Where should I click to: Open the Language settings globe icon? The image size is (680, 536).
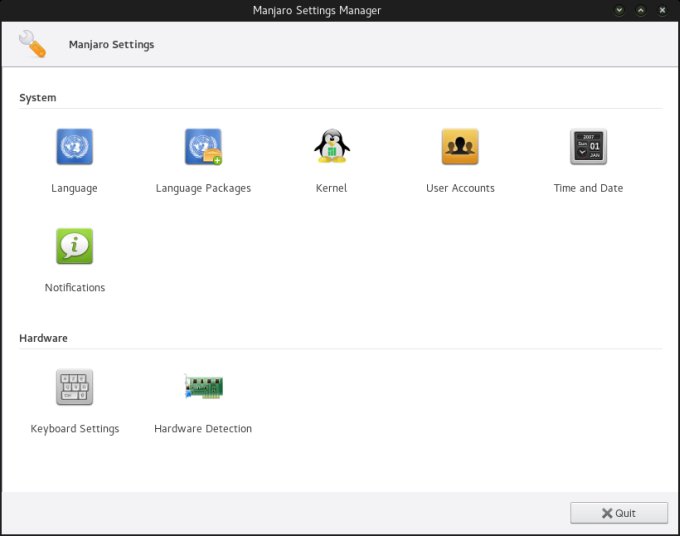click(75, 147)
